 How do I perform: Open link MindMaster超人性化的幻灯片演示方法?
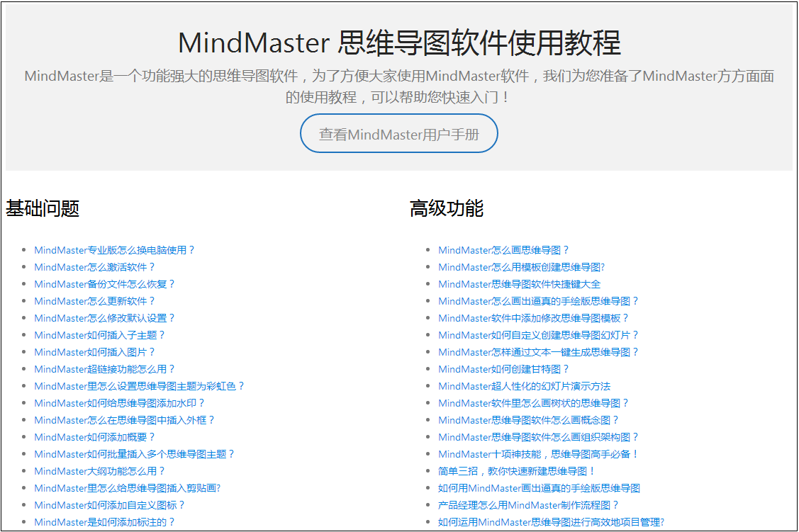525,386
